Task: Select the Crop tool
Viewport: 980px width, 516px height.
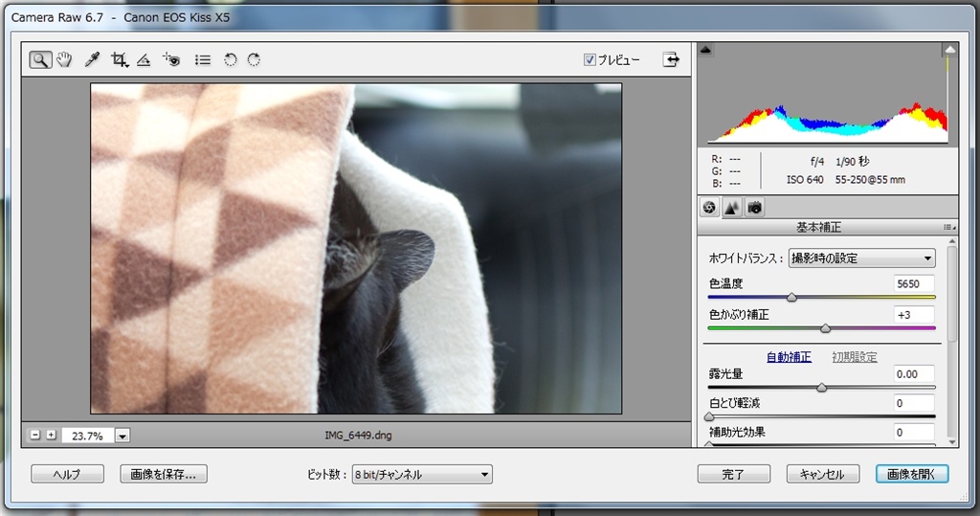Action: tap(119, 59)
